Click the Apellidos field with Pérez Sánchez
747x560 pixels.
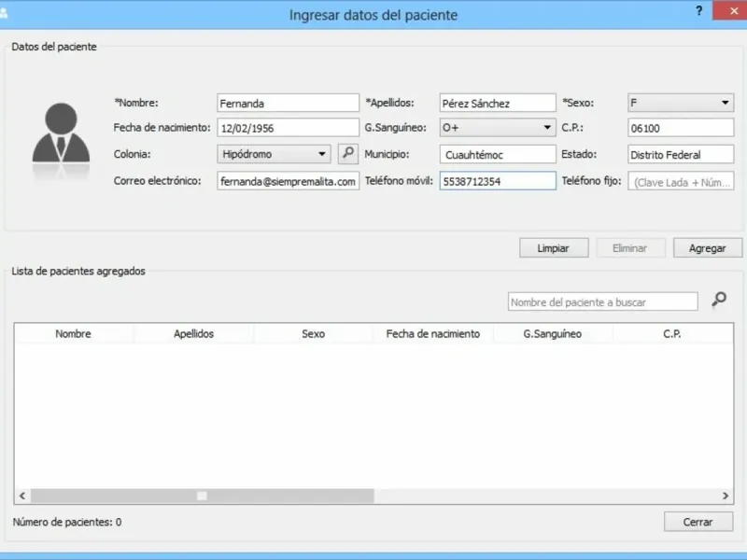coord(498,103)
